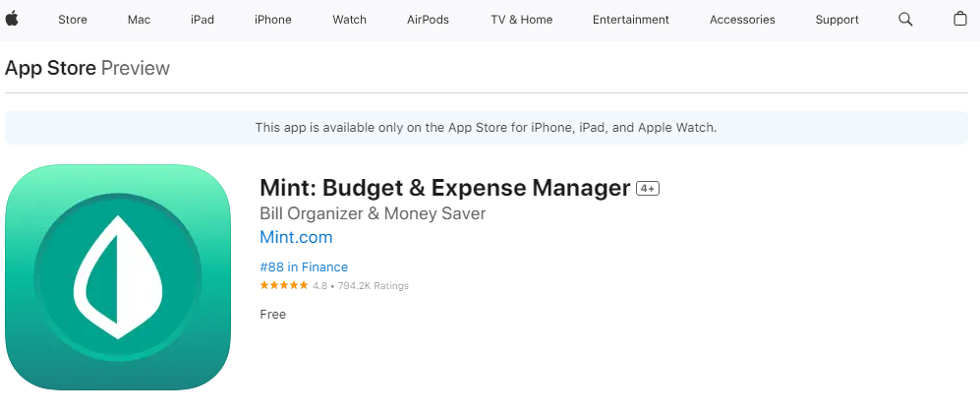Image resolution: width=980 pixels, height=413 pixels.
Task: Click the Bill Organizer & Money Saver subtitle
Action: (373, 213)
